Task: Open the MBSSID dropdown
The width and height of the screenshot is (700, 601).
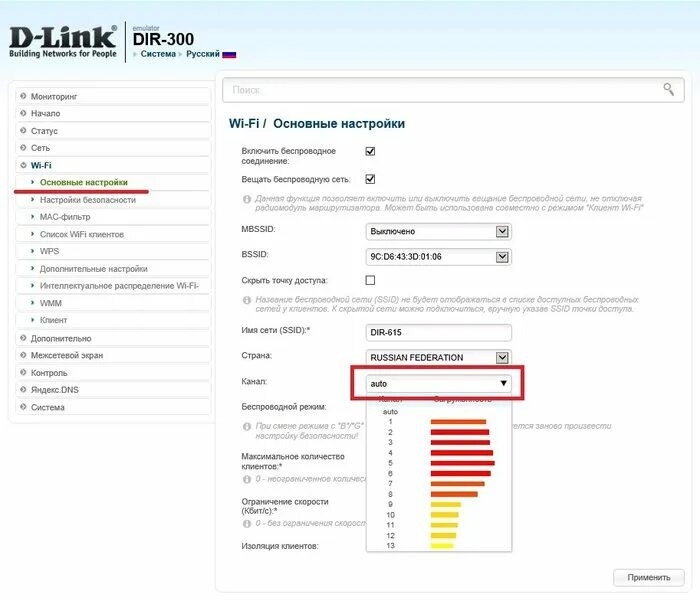Action: (x=438, y=231)
